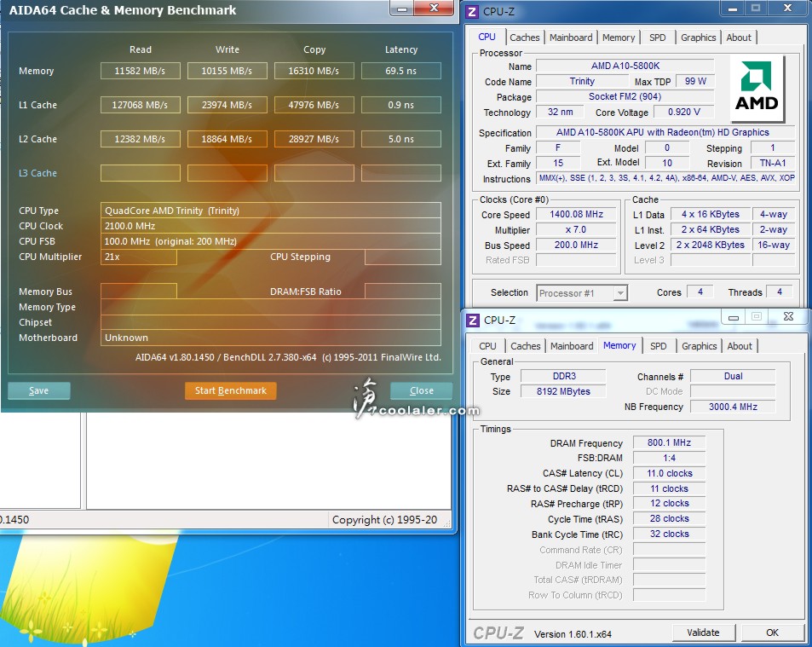Click the CPU-Z Z icon in upper title bar
The height and width of the screenshot is (647, 812).
coord(472,11)
